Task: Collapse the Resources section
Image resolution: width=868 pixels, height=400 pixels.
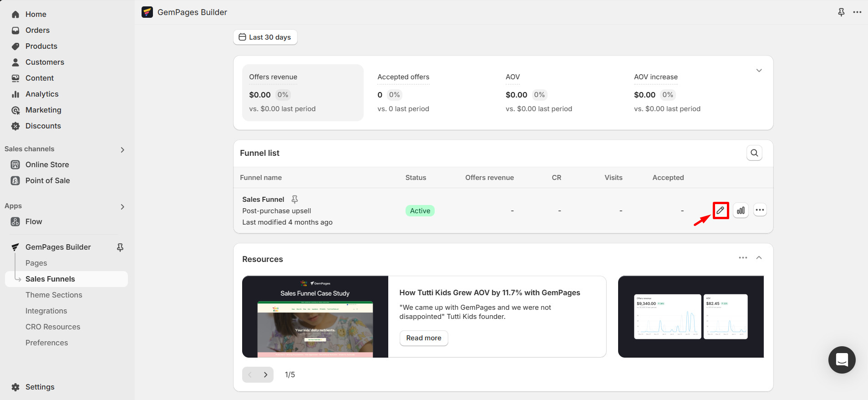Action: (x=759, y=258)
